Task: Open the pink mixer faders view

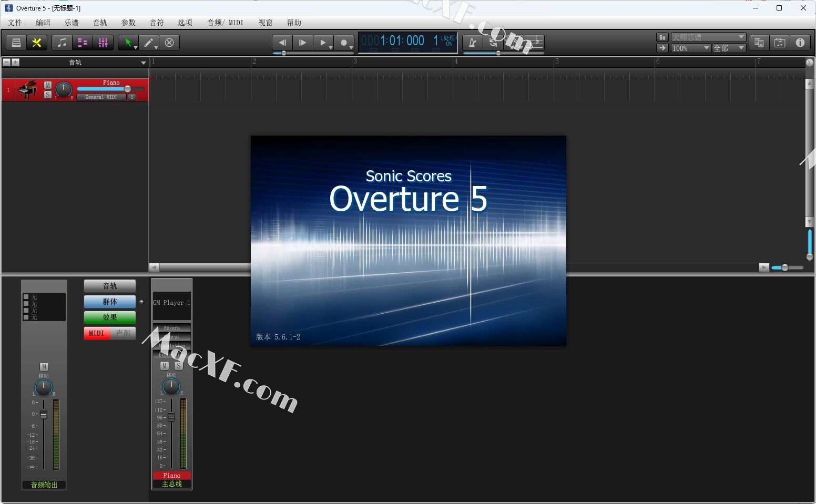Action: pos(103,43)
